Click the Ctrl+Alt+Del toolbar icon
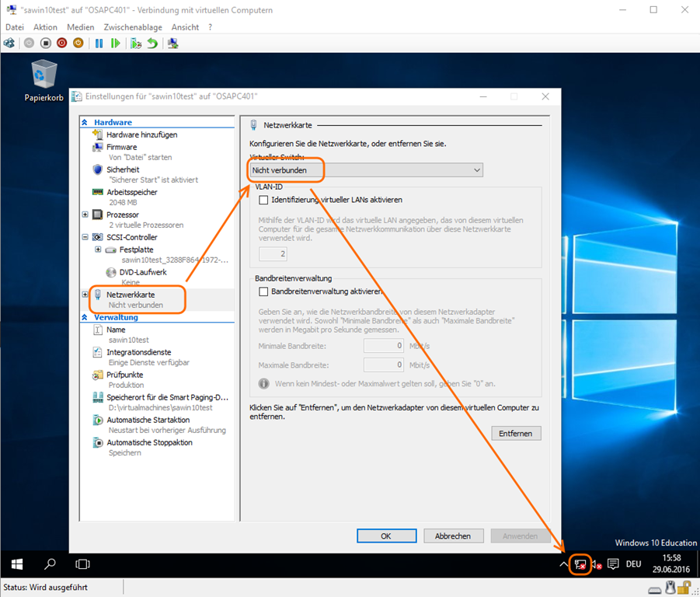This screenshot has width=700, height=597. tap(11, 44)
